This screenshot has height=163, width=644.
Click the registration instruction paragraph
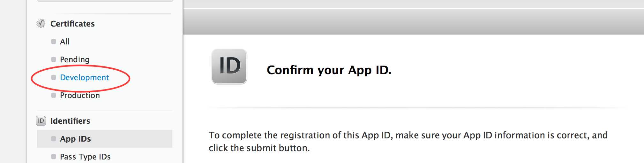pyautogui.click(x=408, y=142)
